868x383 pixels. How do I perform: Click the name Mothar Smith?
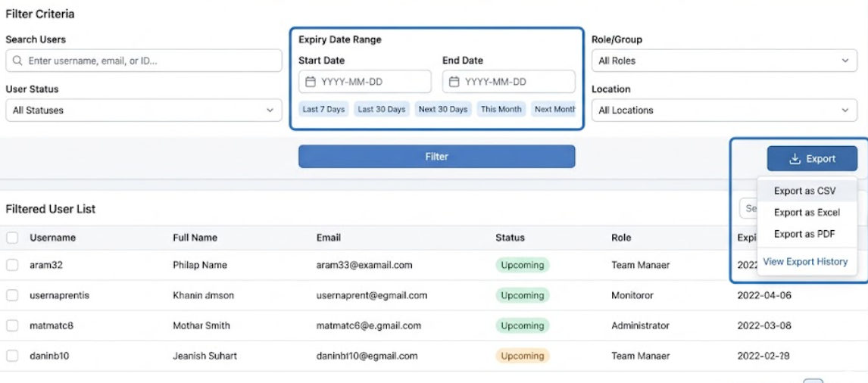coord(201,325)
